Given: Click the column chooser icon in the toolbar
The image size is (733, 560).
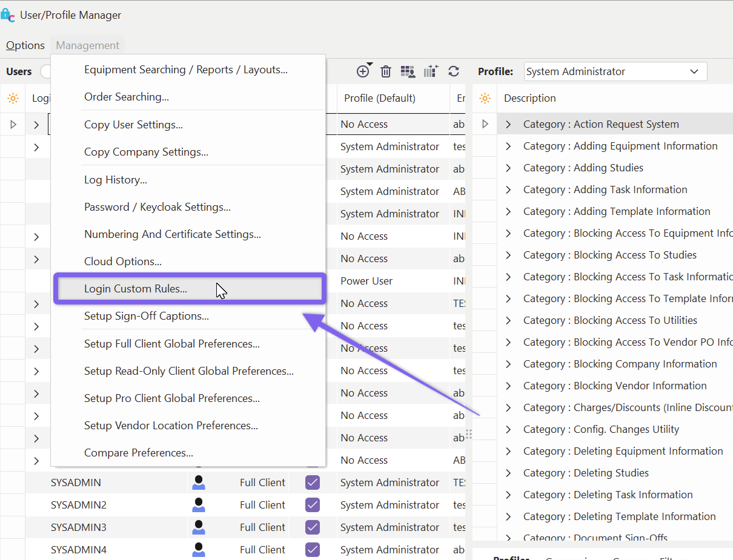Looking at the screenshot, I should click(431, 71).
